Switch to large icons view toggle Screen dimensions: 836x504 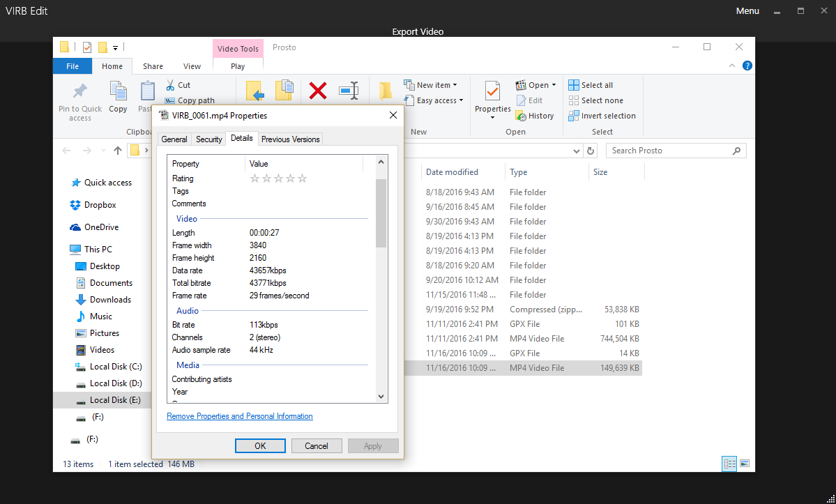point(745,464)
